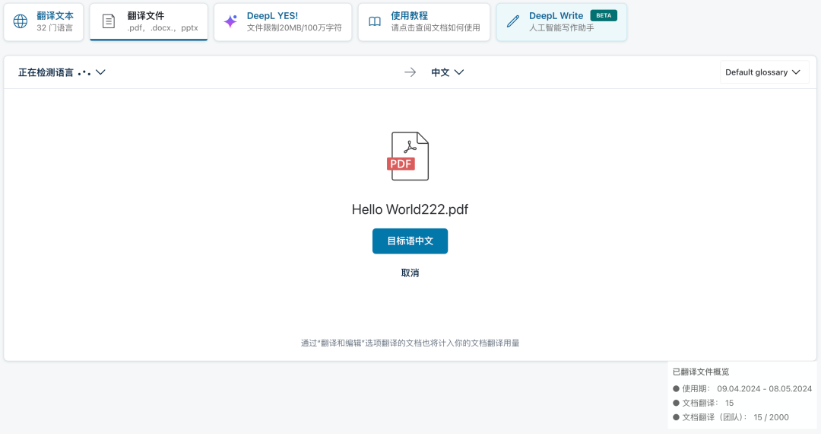Click the 人工智能写作助手 subtitle
This screenshot has height=436, width=826.
pyautogui.click(x=562, y=28)
